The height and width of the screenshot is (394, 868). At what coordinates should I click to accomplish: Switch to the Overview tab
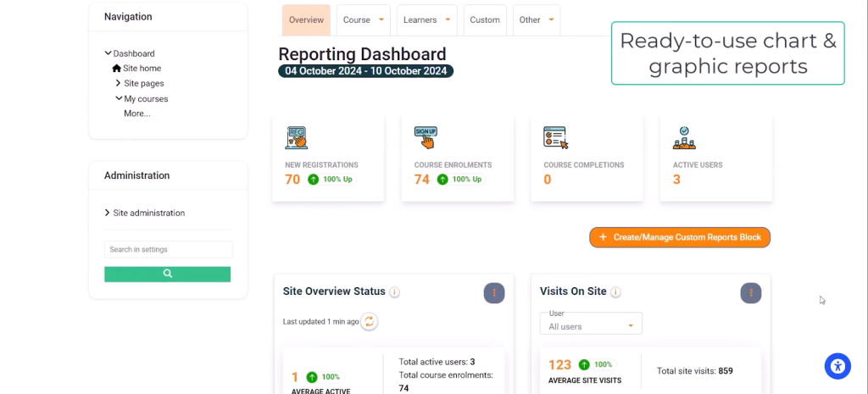point(306,20)
